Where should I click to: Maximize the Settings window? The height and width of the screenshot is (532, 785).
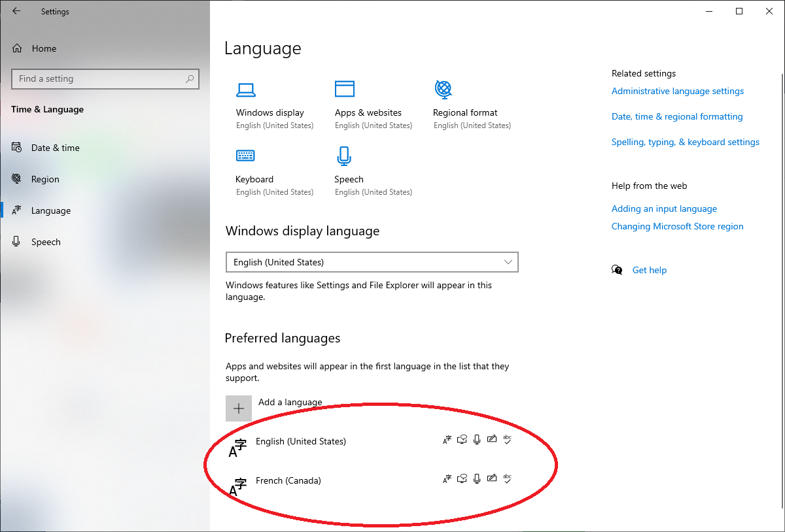click(x=739, y=11)
